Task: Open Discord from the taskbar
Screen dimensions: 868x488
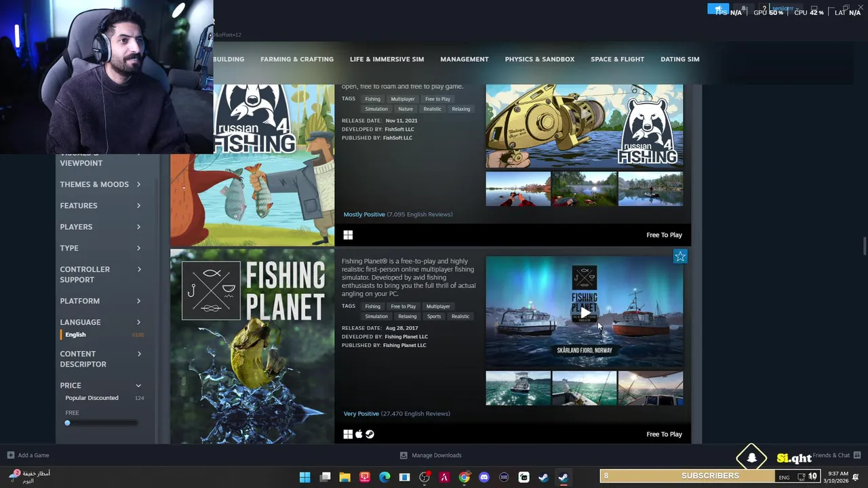Action: pyautogui.click(x=484, y=477)
